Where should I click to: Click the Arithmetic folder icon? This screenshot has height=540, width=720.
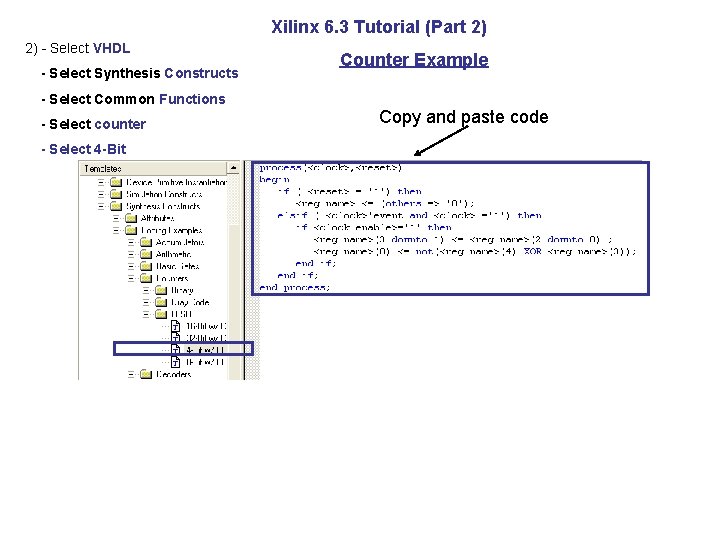click(x=146, y=254)
